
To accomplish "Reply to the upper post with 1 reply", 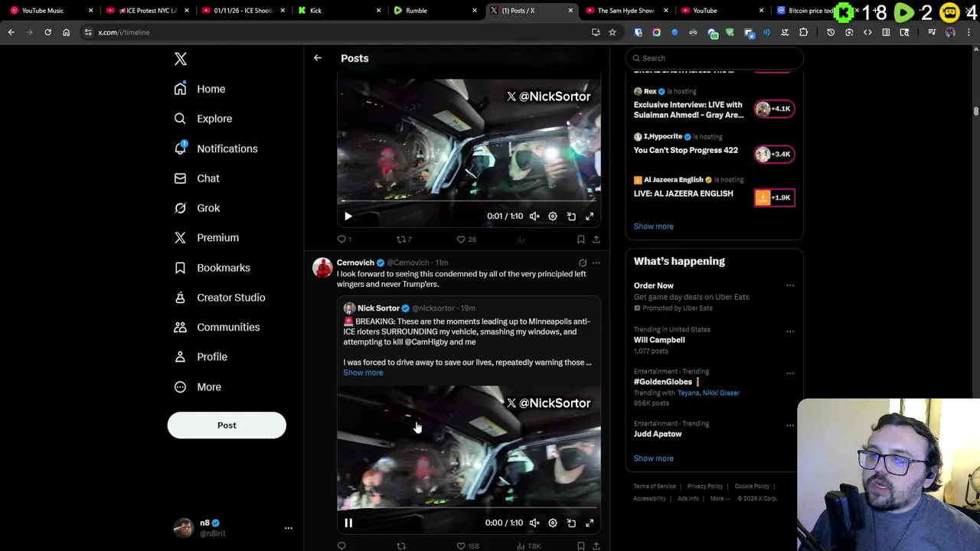I will click(345, 240).
